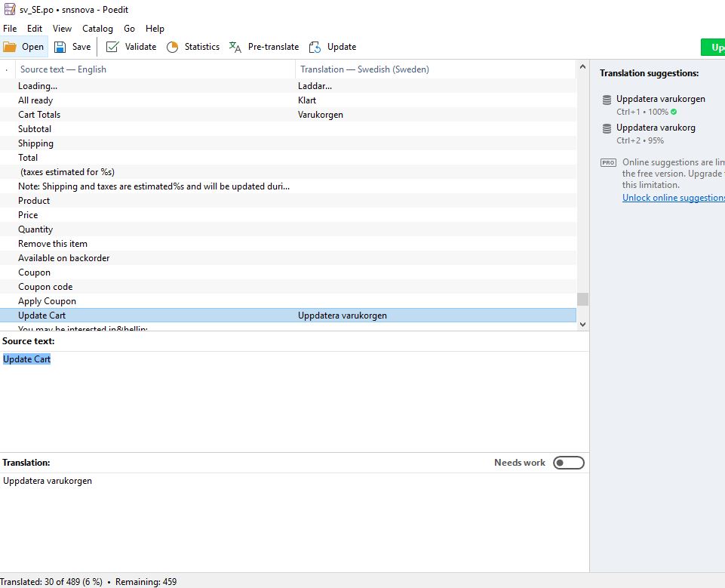The height and width of the screenshot is (588, 725).
Task: Click the Update catalog icon
Action: 315,47
